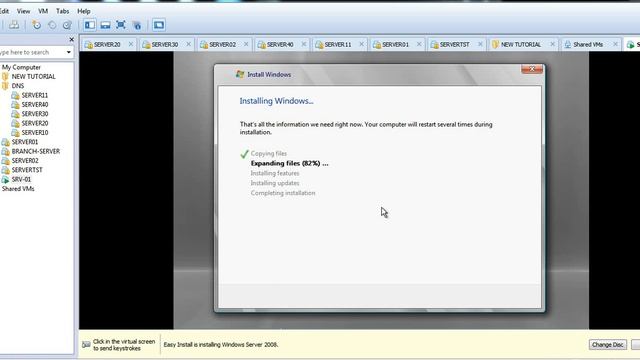Image resolution: width=640 pixels, height=360 pixels.
Task: Click the console view toolbar icon
Action: [x=159, y=25]
